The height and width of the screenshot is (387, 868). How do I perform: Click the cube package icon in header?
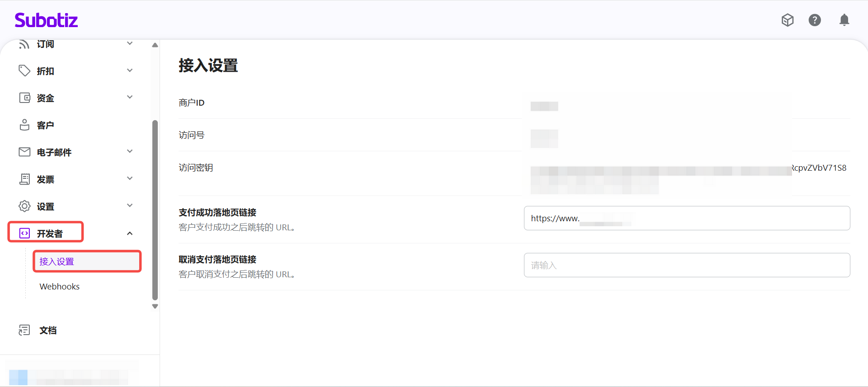pos(788,20)
